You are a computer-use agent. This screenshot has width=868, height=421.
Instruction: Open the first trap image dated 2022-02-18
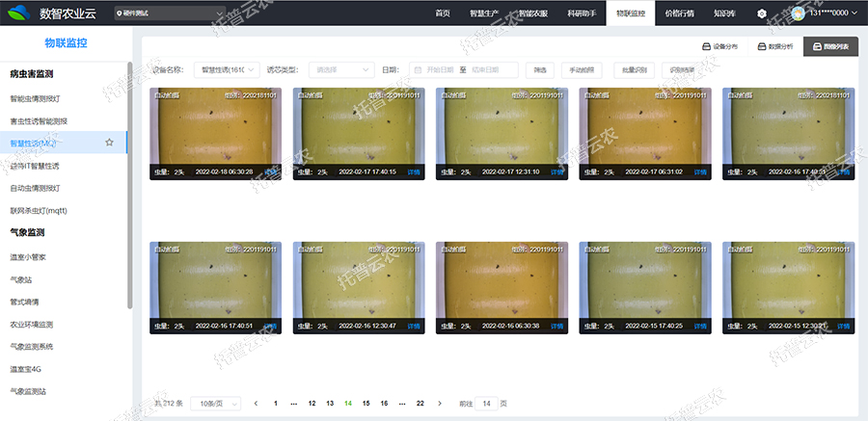point(214,130)
